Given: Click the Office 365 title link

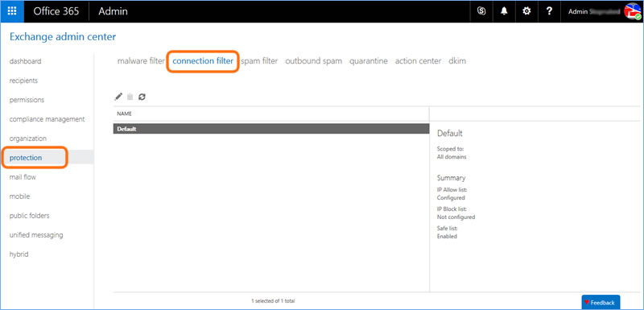Looking at the screenshot, I should (56, 11).
